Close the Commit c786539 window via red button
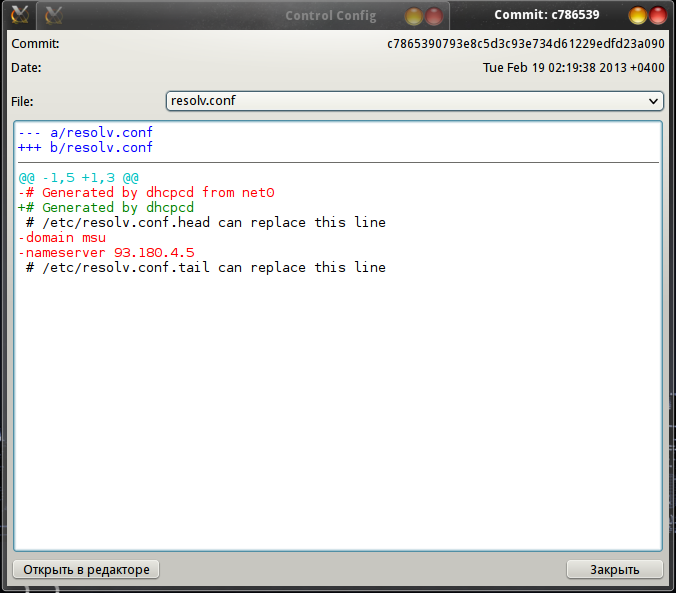This screenshot has height=593, width=676. (658, 15)
